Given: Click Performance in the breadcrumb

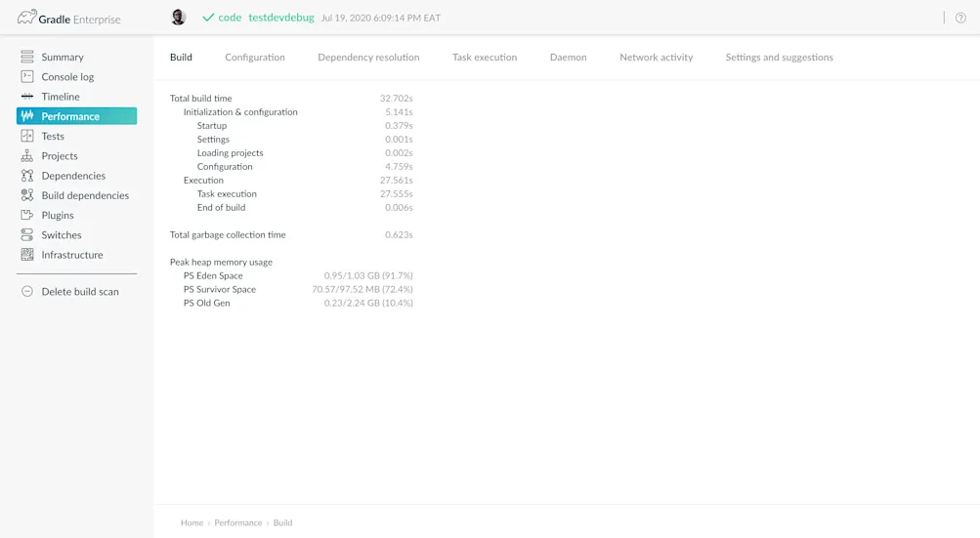Looking at the screenshot, I should (238, 522).
